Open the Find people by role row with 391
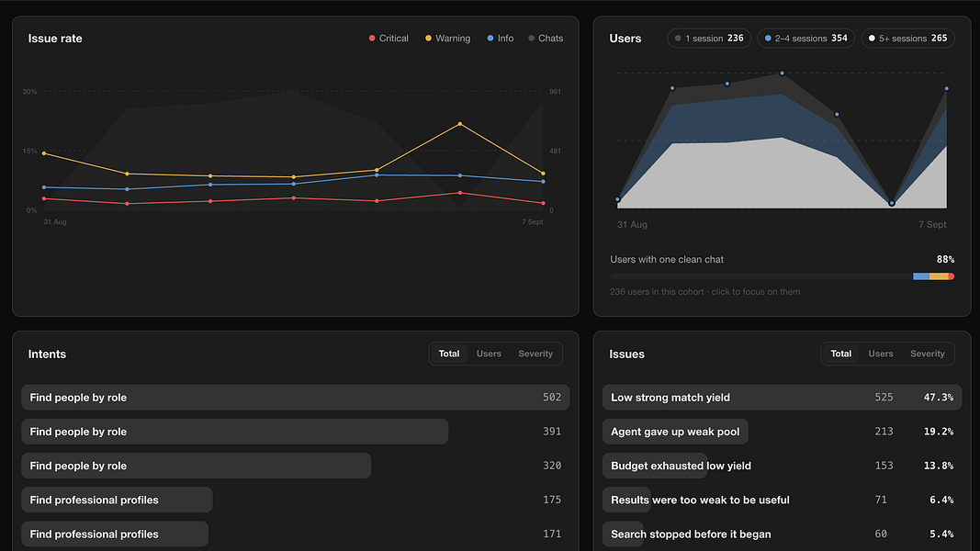 (296, 432)
